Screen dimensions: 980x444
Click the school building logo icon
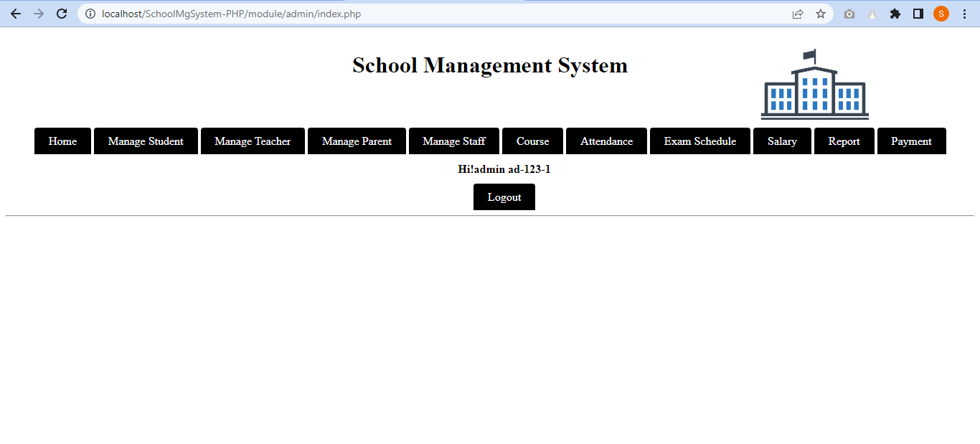point(814,84)
